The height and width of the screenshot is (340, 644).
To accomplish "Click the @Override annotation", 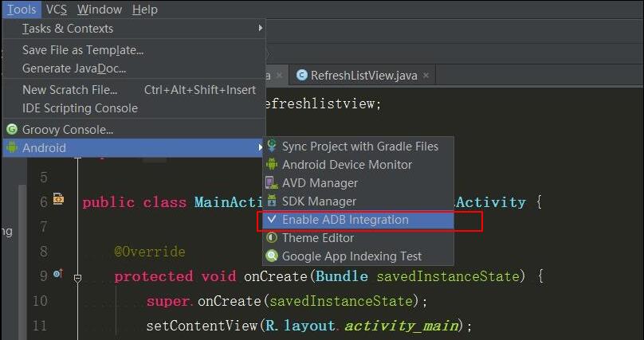I will coord(150,252).
